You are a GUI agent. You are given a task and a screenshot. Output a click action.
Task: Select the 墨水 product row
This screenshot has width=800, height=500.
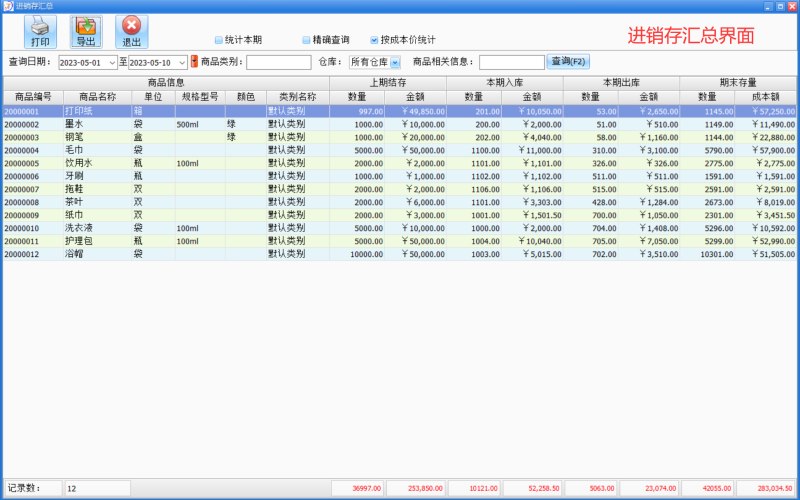pyautogui.click(x=399, y=124)
